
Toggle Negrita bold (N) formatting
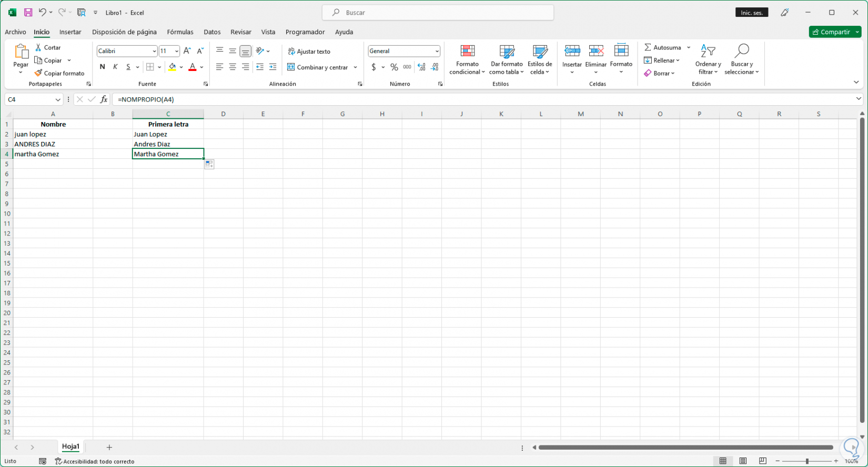[x=102, y=67]
